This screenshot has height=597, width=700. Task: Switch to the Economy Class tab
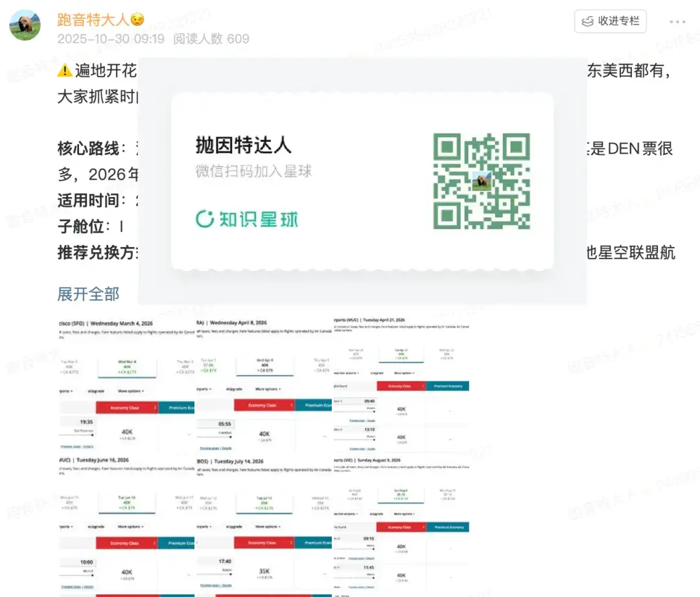point(126,406)
